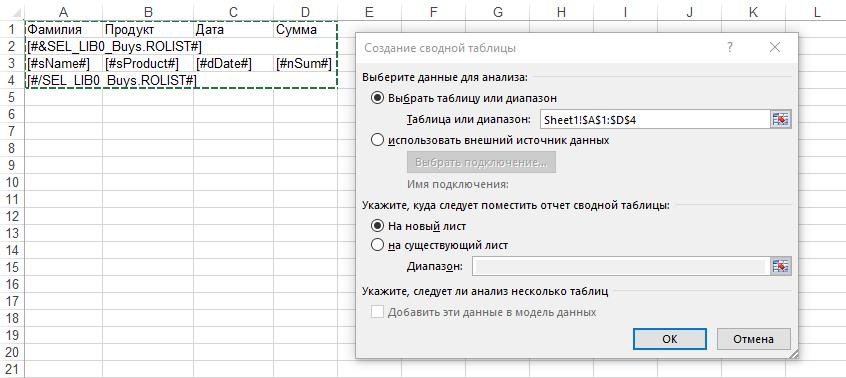
Task: Click the Фамилия cell
Action: [63, 30]
